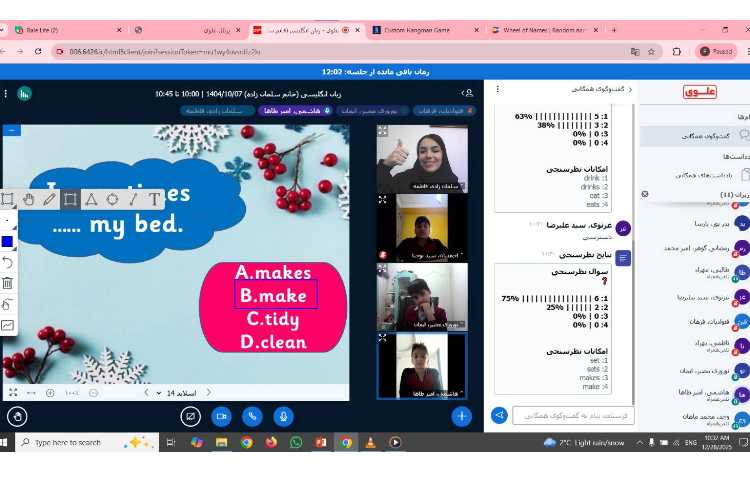Open the blue plus actions menu
750x480 pixels.
click(461, 416)
